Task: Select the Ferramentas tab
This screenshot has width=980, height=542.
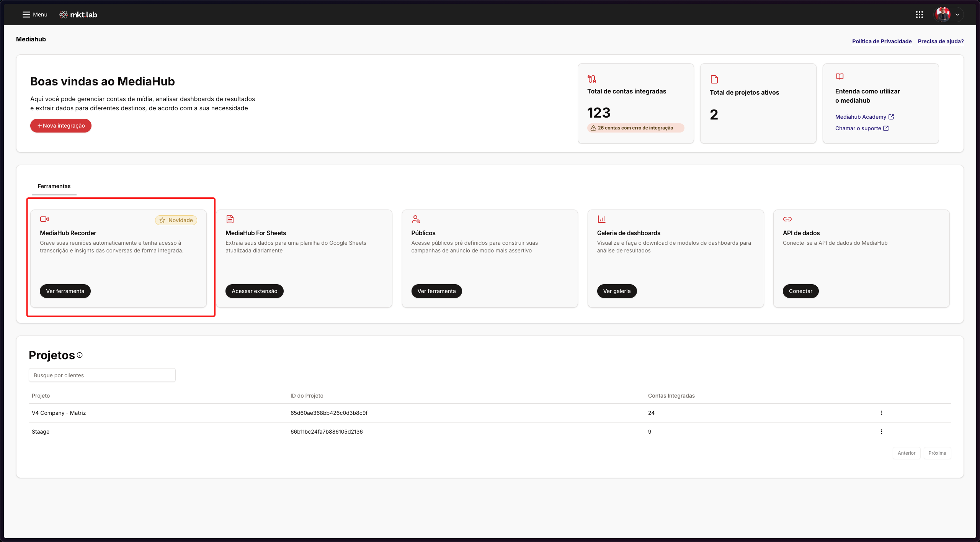Action: 54,186
